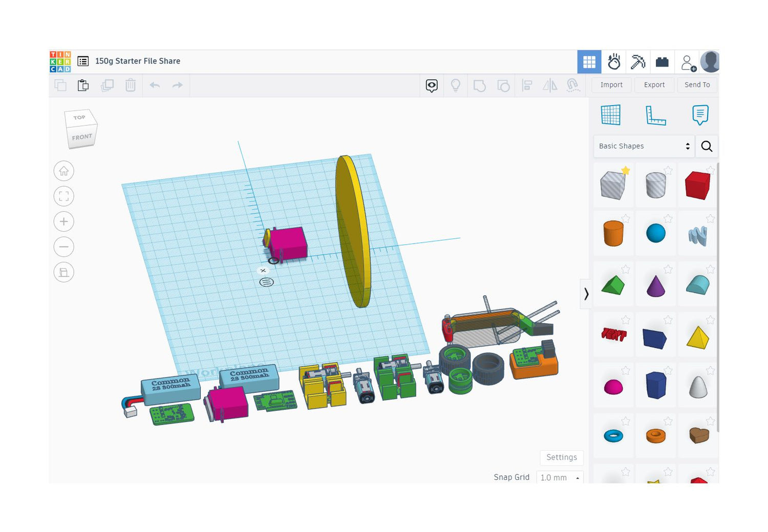The width and height of the screenshot is (768, 532).
Task: Zoom out with the minus button
Action: 64,247
